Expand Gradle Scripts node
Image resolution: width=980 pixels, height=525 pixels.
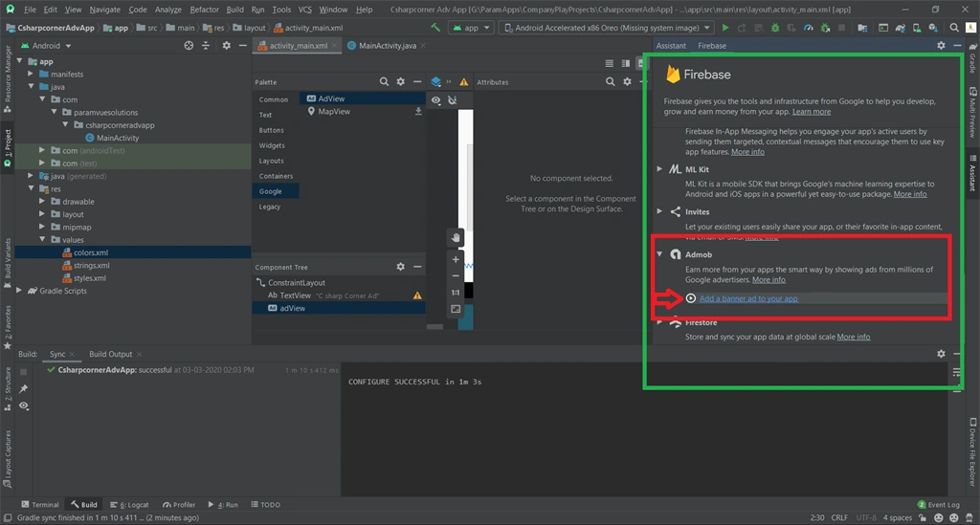pos(19,291)
